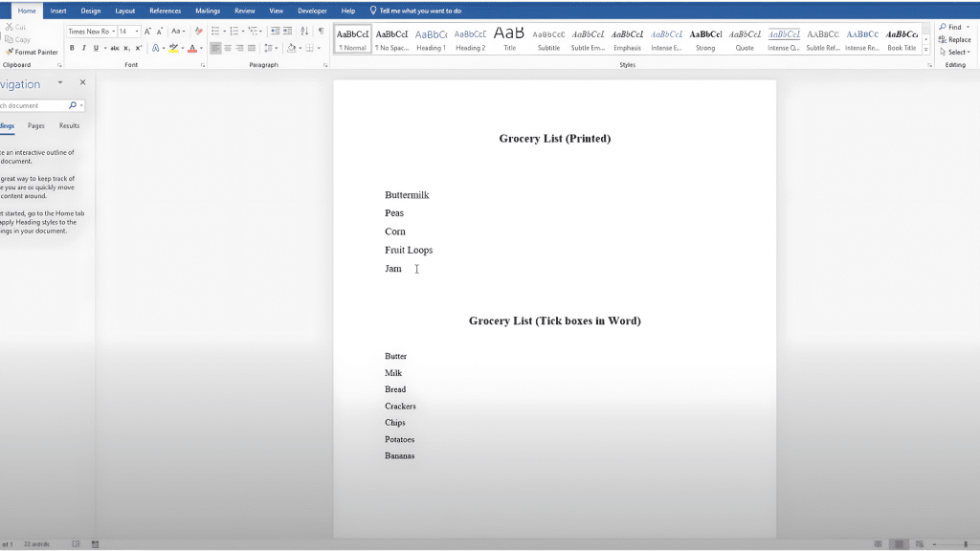Image resolution: width=980 pixels, height=551 pixels.
Task: Click the Sort paragraph icon
Action: tap(305, 32)
